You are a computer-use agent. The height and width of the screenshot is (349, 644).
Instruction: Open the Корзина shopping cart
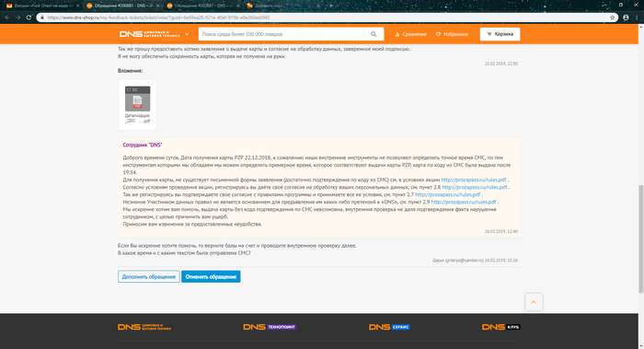tap(500, 34)
